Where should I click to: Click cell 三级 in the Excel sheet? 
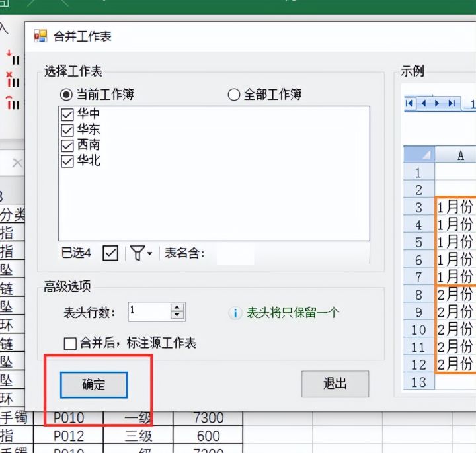[138, 436]
